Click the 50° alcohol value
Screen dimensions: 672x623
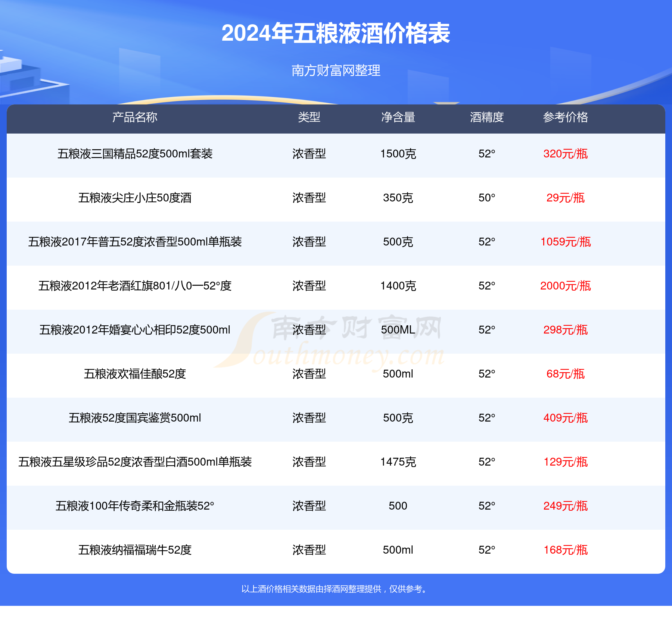(487, 198)
